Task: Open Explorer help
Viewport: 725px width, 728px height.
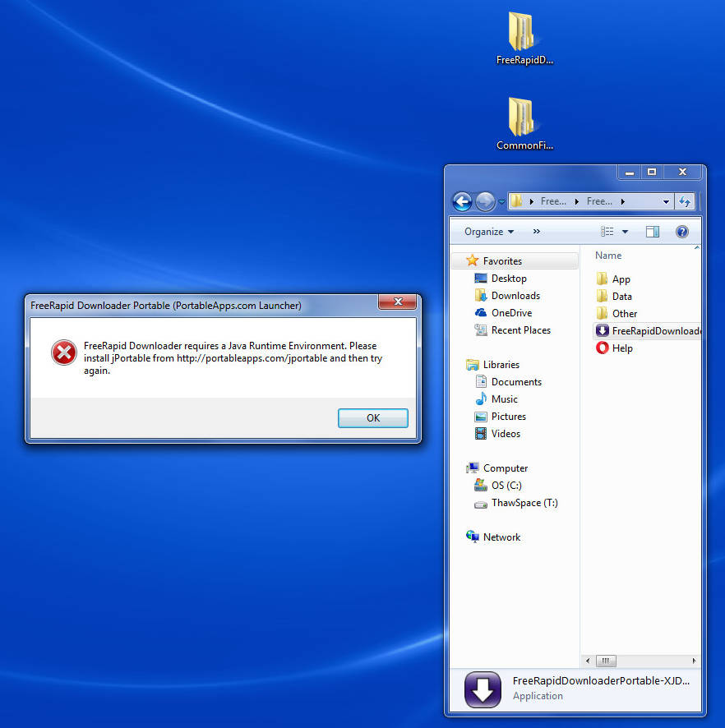Action: [681, 232]
